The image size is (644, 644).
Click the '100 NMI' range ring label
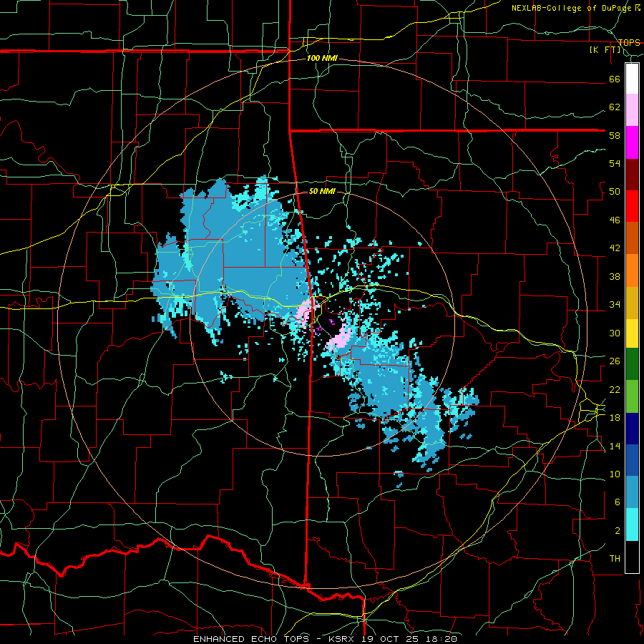[322, 59]
